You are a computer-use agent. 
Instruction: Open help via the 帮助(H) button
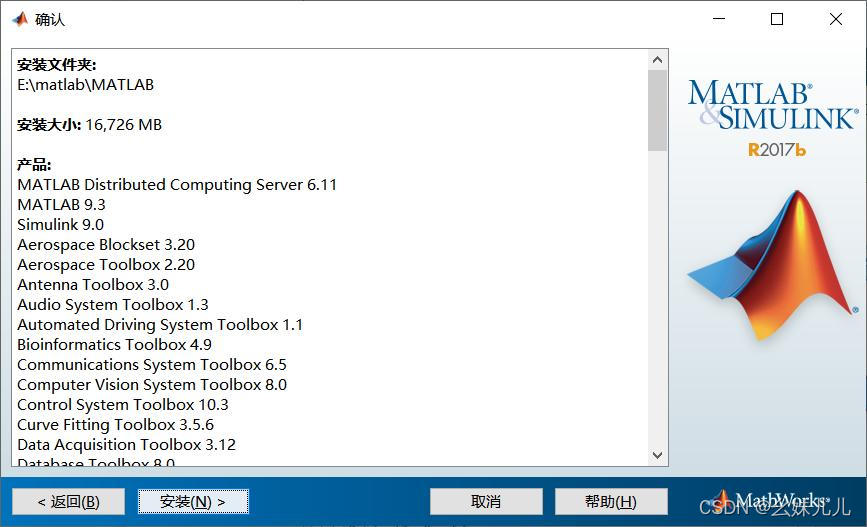[611, 502]
